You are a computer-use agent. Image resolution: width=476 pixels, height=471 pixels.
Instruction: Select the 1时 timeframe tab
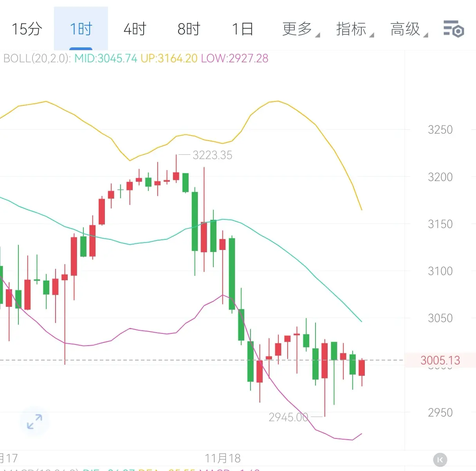coord(81,29)
